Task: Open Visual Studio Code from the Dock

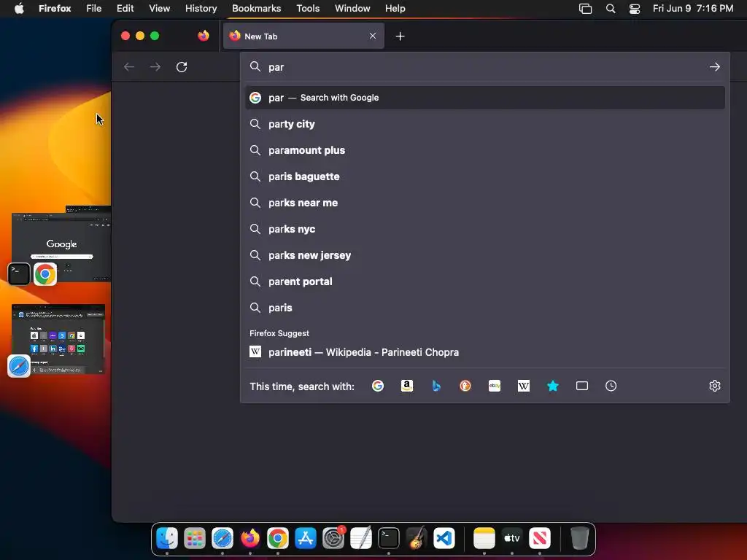Action: [444, 538]
